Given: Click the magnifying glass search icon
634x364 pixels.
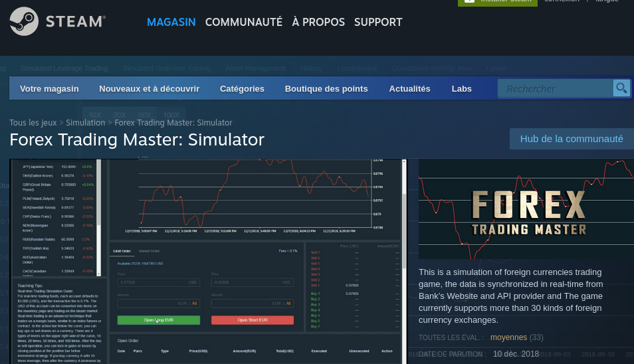Looking at the screenshot, I should [621, 88].
